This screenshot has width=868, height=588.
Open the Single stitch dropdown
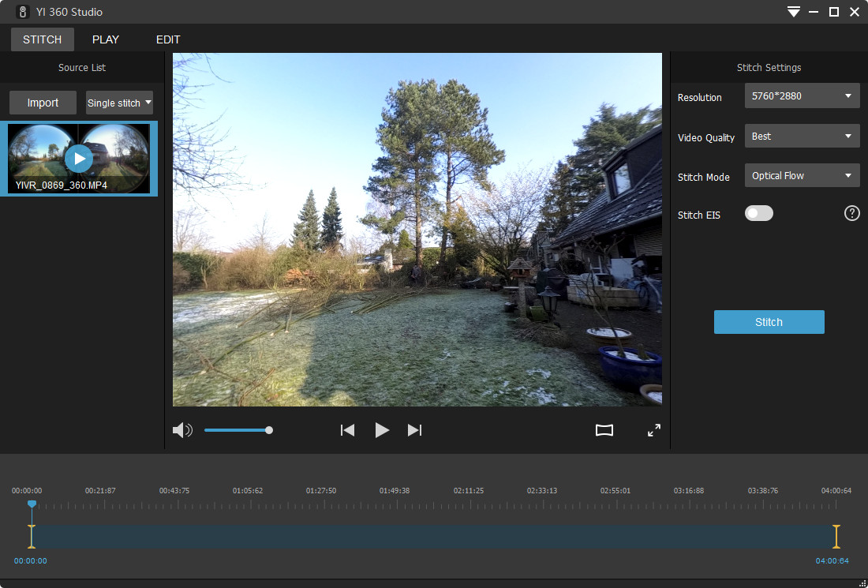point(119,103)
